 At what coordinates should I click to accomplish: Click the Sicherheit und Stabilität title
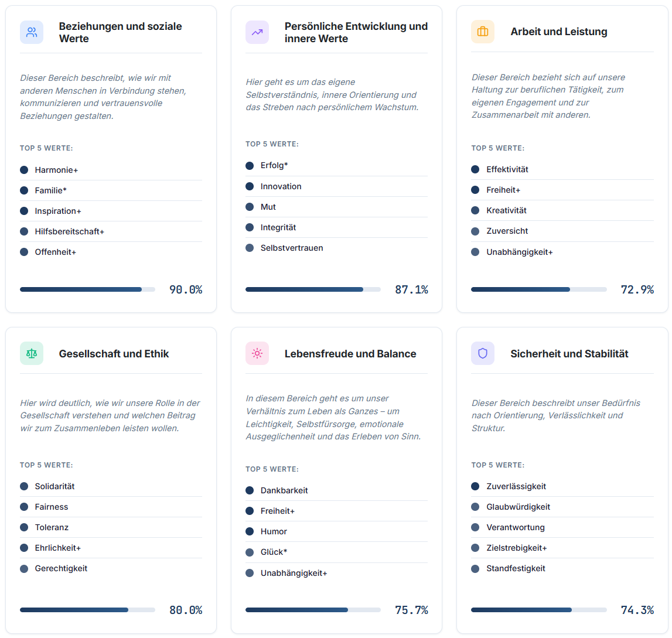(x=569, y=354)
